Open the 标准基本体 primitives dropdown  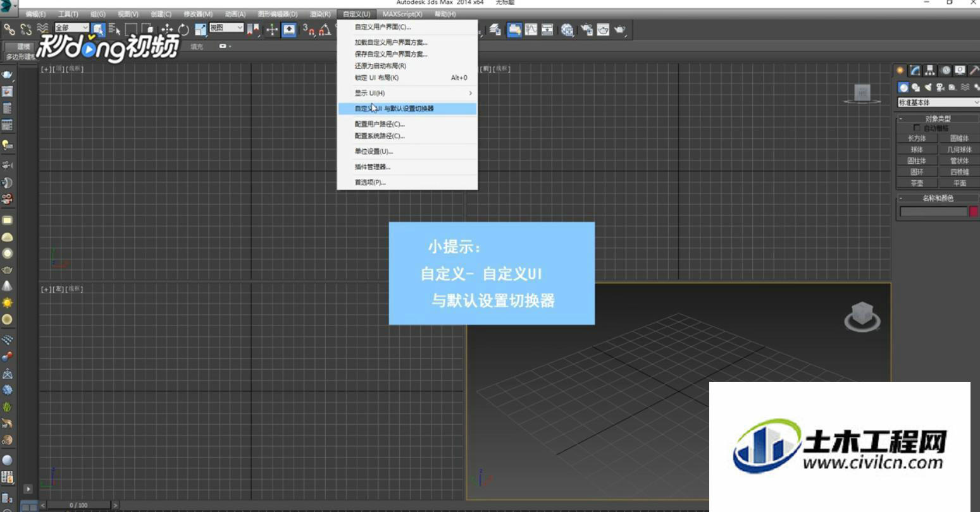click(x=938, y=102)
